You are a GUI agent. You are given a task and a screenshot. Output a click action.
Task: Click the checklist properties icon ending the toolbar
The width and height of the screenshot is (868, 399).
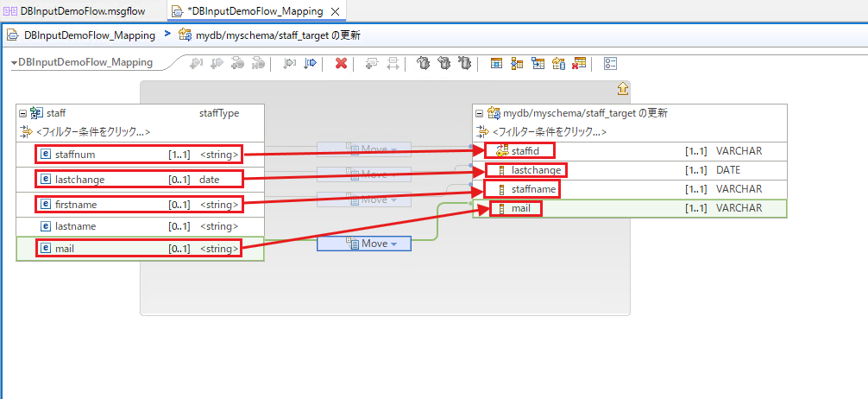610,64
